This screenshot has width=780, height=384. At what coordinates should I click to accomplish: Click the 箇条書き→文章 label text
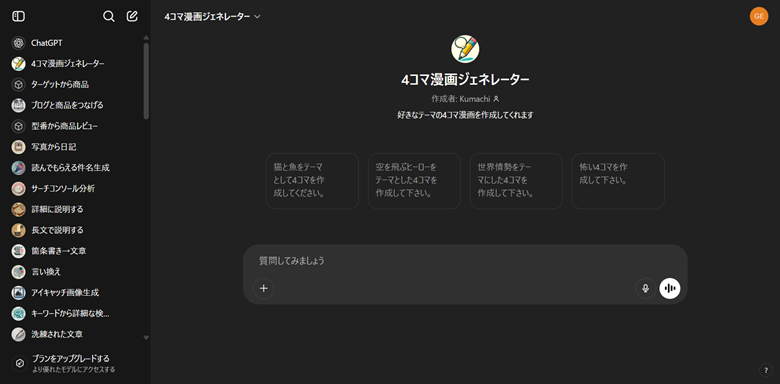click(x=59, y=251)
